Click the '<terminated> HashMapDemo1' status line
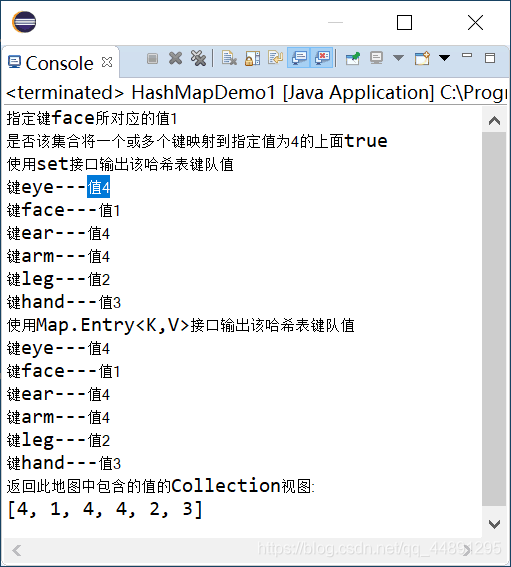This screenshot has height=567, width=511. pyautogui.click(x=255, y=93)
